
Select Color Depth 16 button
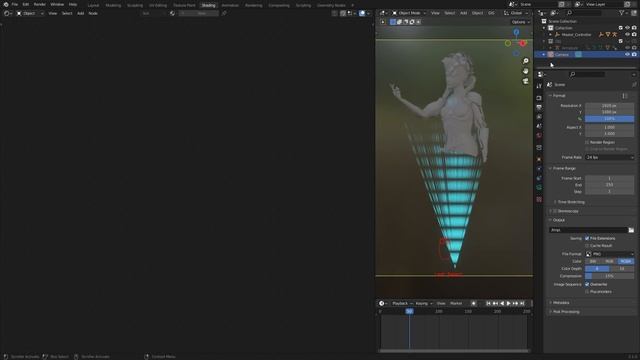point(622,269)
